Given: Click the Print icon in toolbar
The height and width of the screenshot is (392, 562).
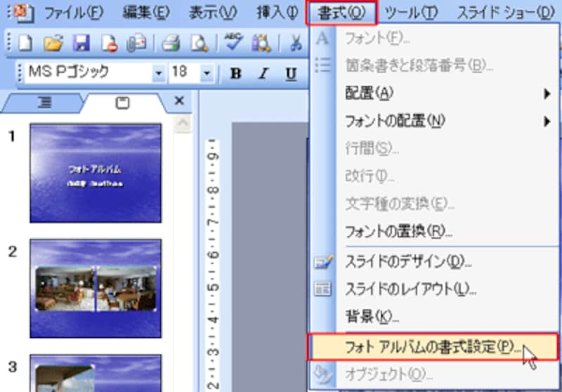Looking at the screenshot, I should [x=171, y=44].
